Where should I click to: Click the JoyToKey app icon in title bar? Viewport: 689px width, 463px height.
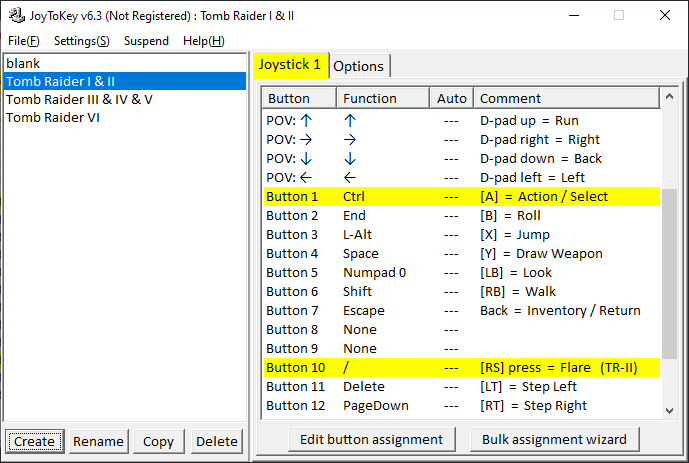coord(16,16)
